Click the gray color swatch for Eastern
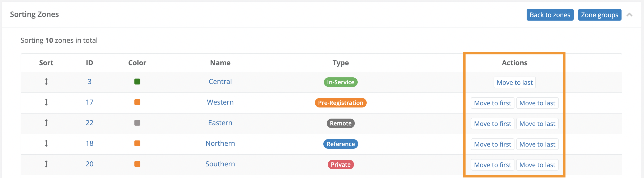Viewport: 644px width, 178px height. (137, 123)
